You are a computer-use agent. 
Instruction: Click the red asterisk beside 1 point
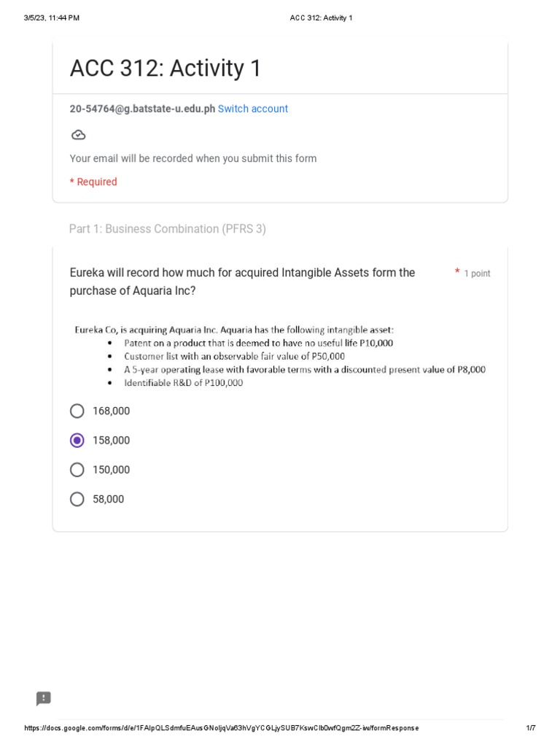(x=457, y=272)
